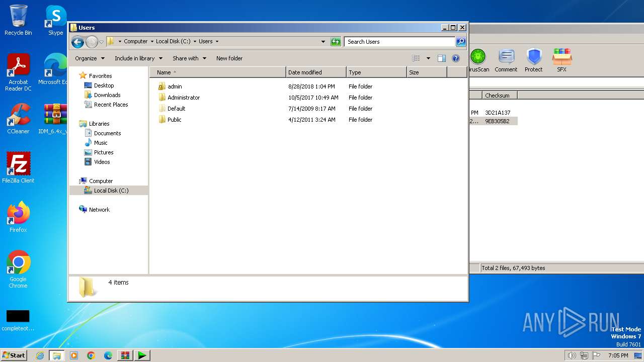
Task: Click the Local Disk (C:) breadcrumb
Action: pyautogui.click(x=173, y=42)
